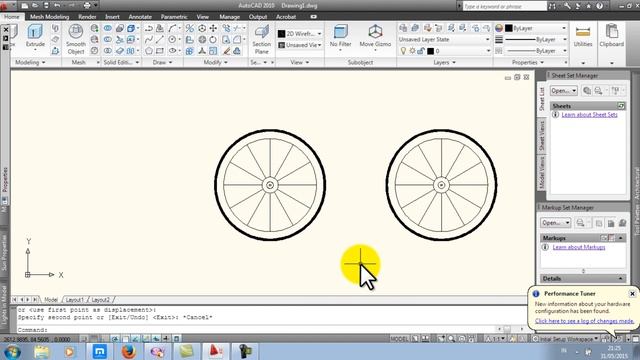This screenshot has height=360, width=640.
Task: Open the Maxthon browser taskbar icon
Action: [100, 351]
